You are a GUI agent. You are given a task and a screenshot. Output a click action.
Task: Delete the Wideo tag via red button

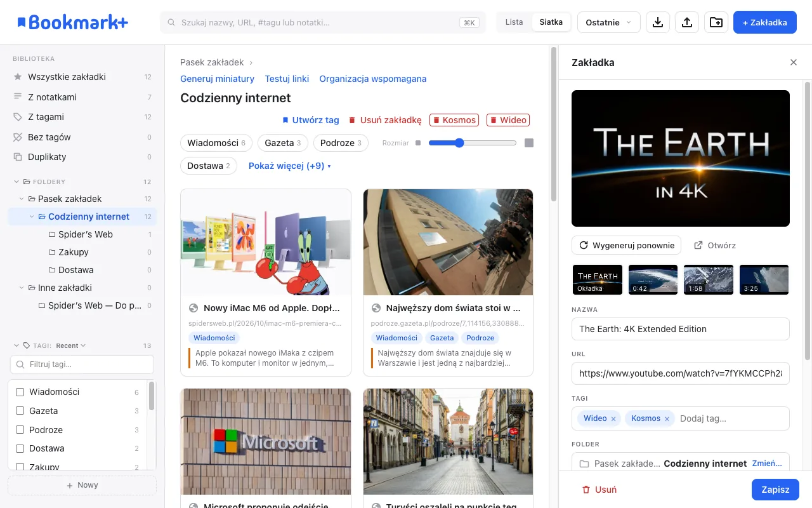pyautogui.click(x=508, y=120)
